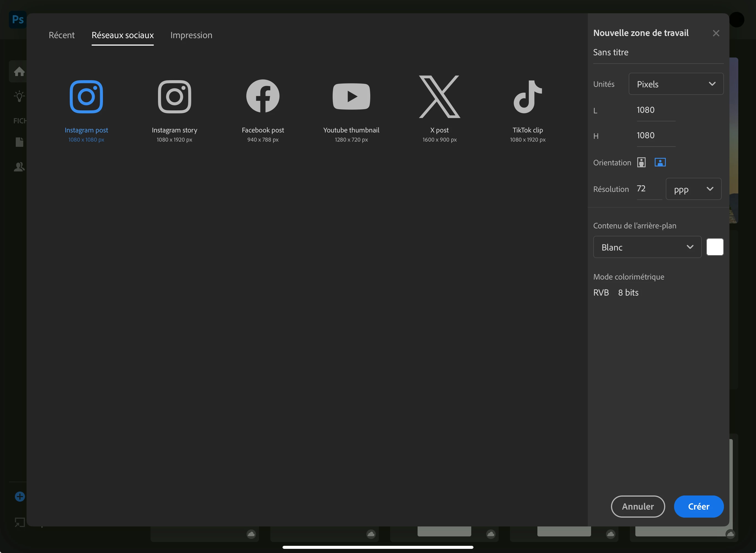Switch to the Impression tab
The width and height of the screenshot is (756, 553).
191,35
